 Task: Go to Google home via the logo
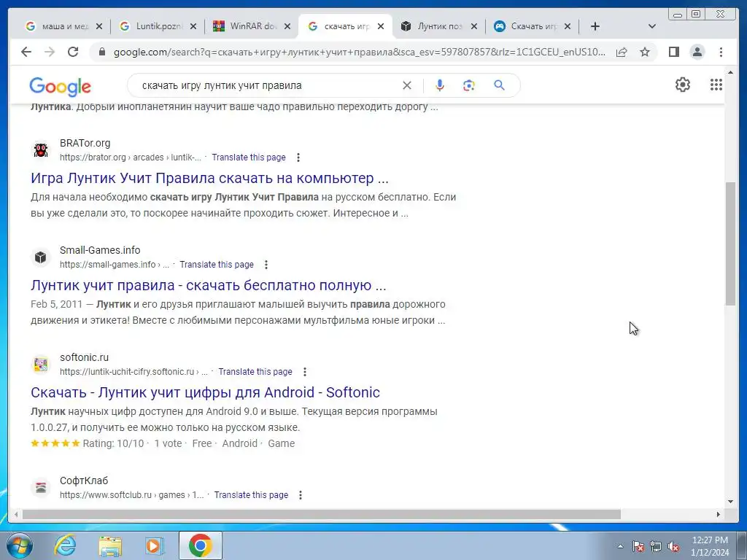tap(60, 87)
